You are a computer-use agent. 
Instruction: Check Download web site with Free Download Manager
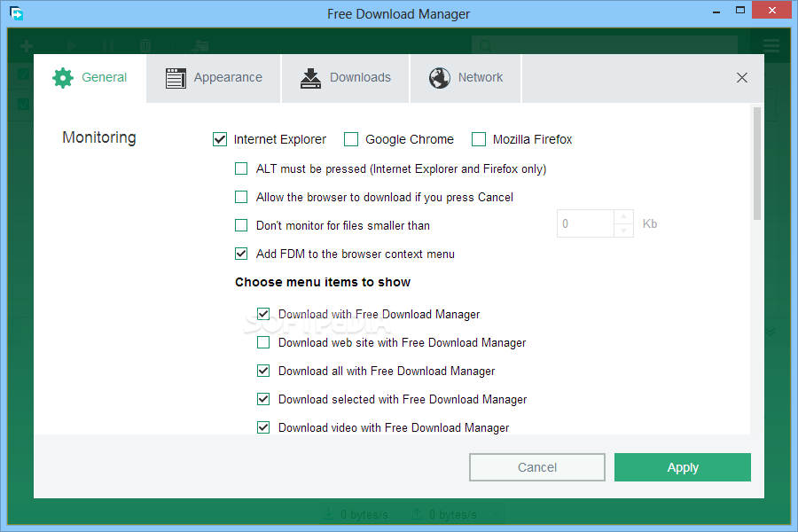263,342
